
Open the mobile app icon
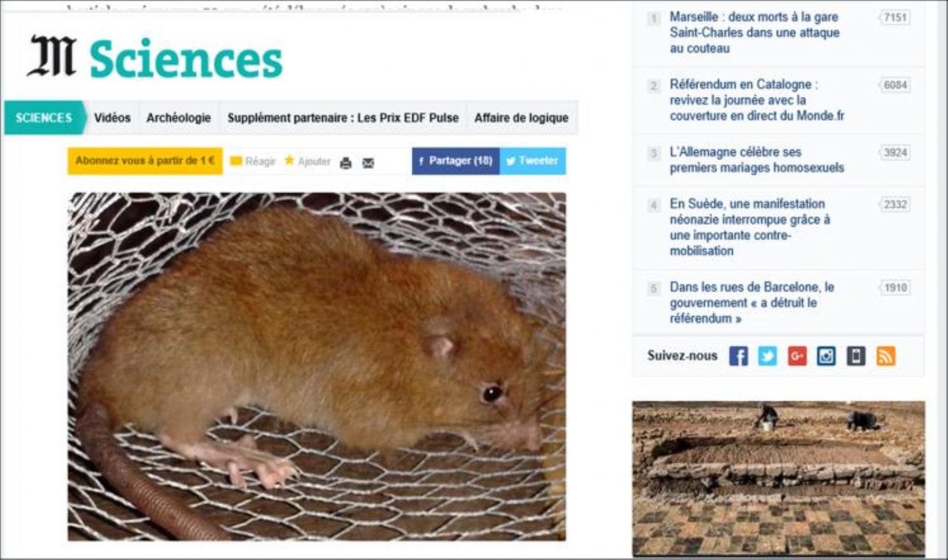tap(856, 356)
